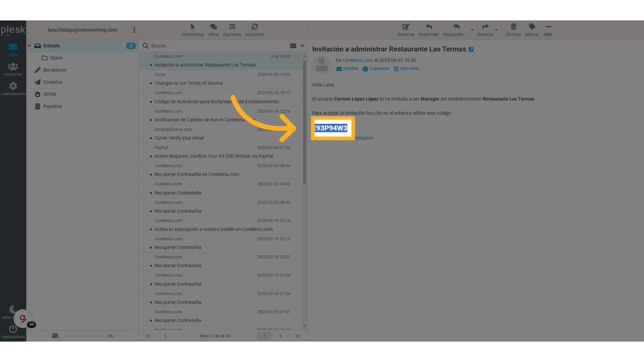
Task: Click the Actualizar refresh icon
Action: point(255,27)
